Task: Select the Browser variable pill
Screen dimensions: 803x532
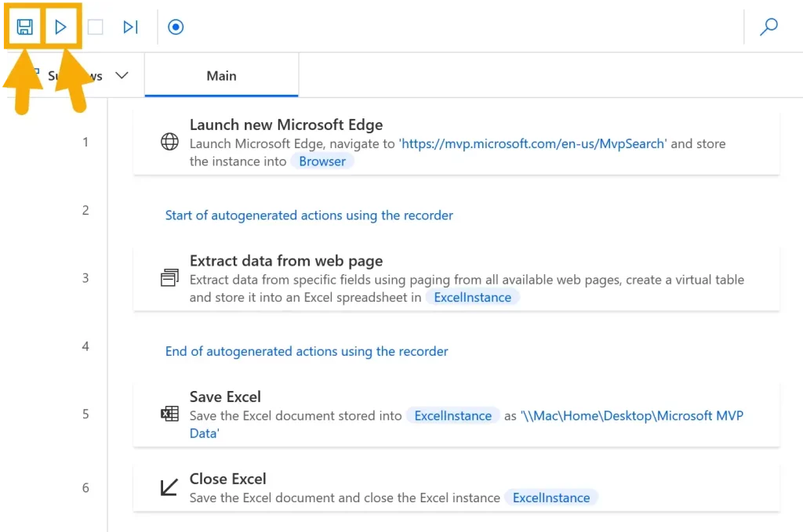Action: (x=322, y=161)
